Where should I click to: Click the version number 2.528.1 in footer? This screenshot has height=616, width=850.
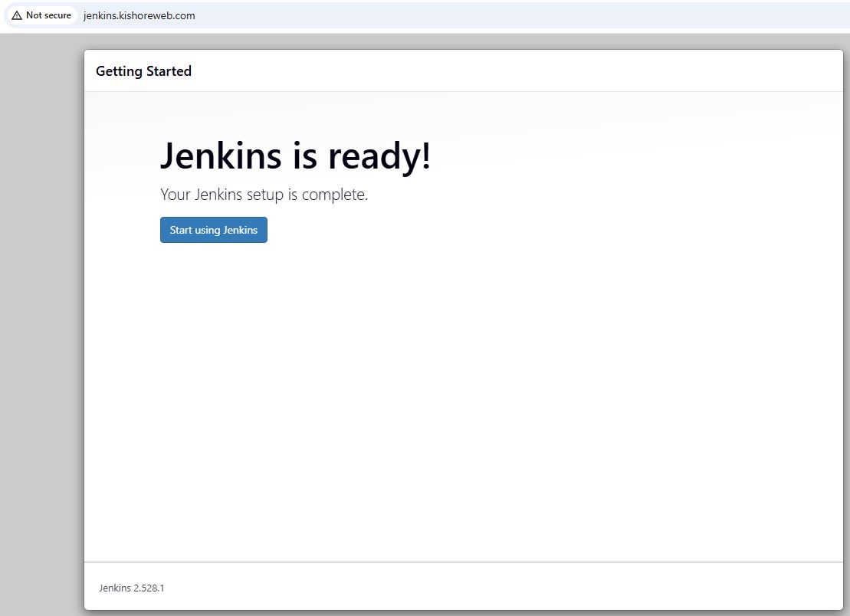(149, 588)
